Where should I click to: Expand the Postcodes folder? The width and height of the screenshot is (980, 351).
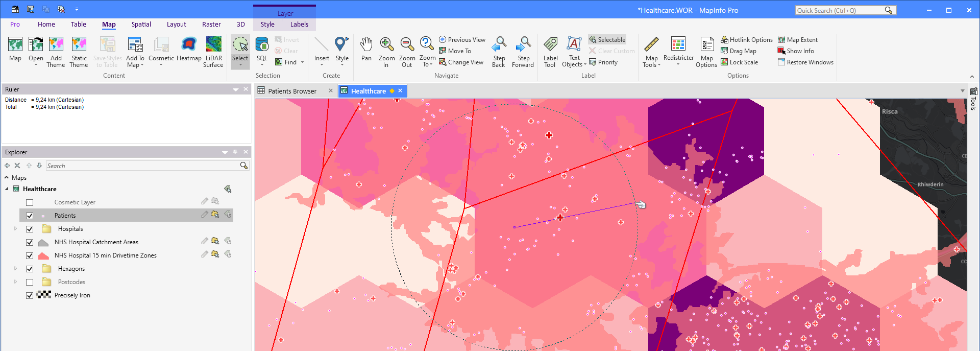pyautogui.click(x=15, y=282)
